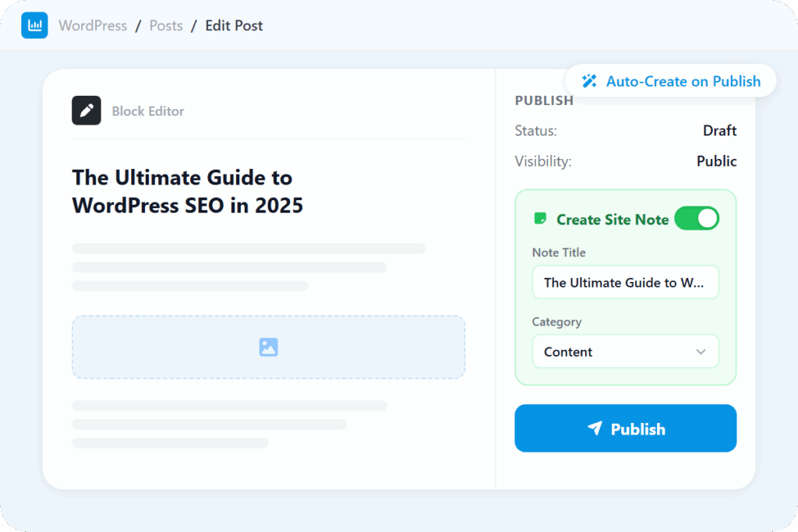Click the post title heading text
The height and width of the screenshot is (532, 798).
[x=187, y=192]
